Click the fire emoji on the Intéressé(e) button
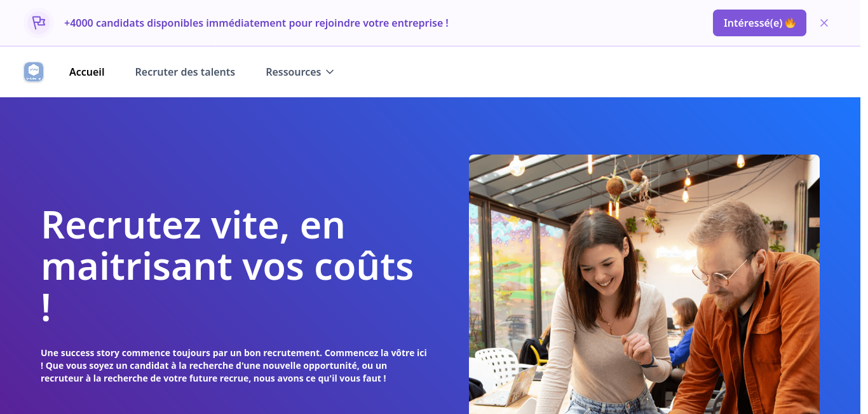 [790, 23]
